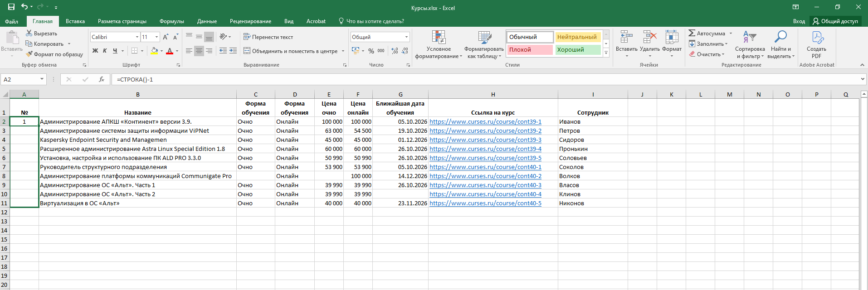Open the Calibri font name dropdown
868x290 pixels.
click(137, 37)
